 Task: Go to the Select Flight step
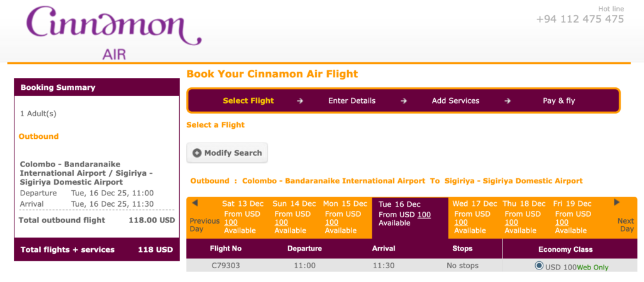tap(248, 100)
